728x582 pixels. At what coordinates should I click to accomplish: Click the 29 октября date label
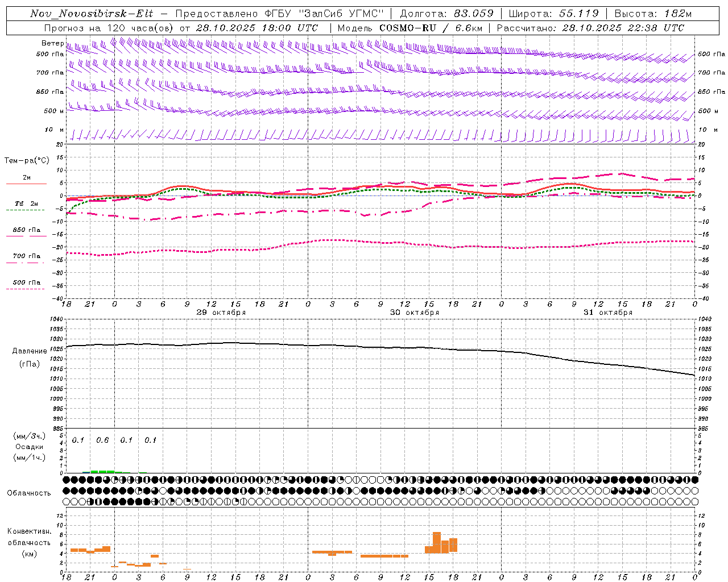click(x=221, y=313)
